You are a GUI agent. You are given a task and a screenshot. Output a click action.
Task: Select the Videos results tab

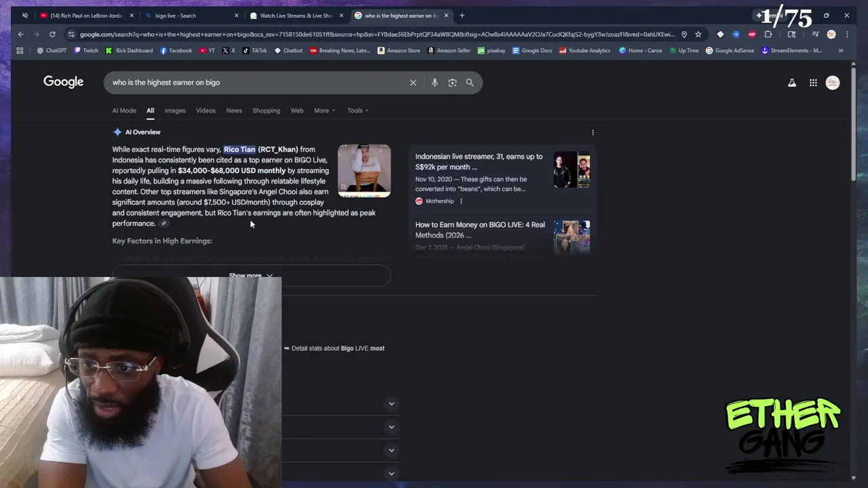click(x=205, y=110)
